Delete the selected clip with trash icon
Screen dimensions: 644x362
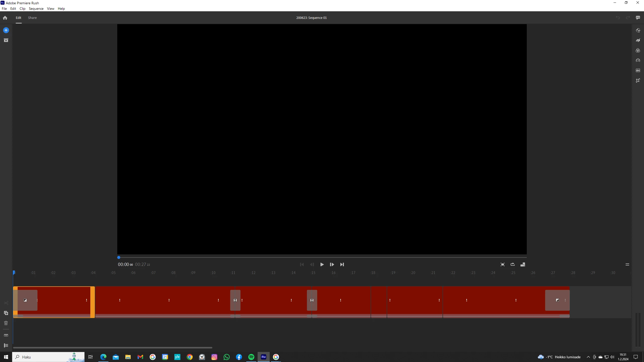pos(6,323)
